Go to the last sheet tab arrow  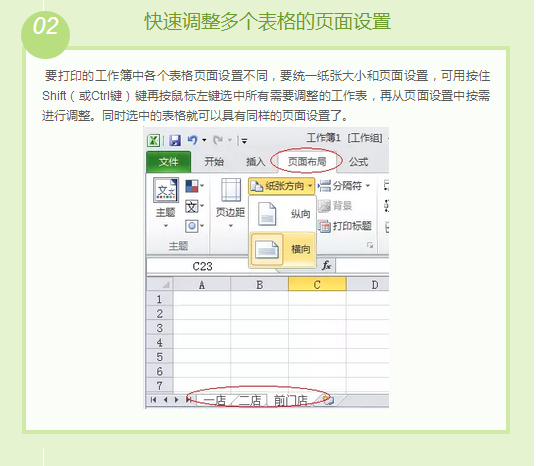pos(188,399)
